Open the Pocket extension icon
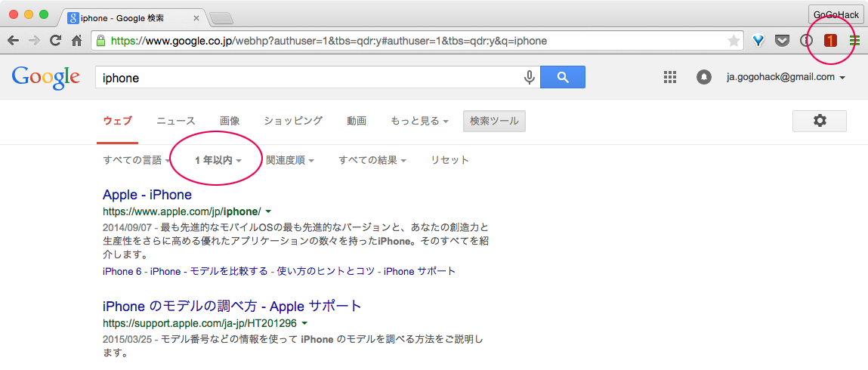The width and height of the screenshot is (868, 370). point(782,40)
